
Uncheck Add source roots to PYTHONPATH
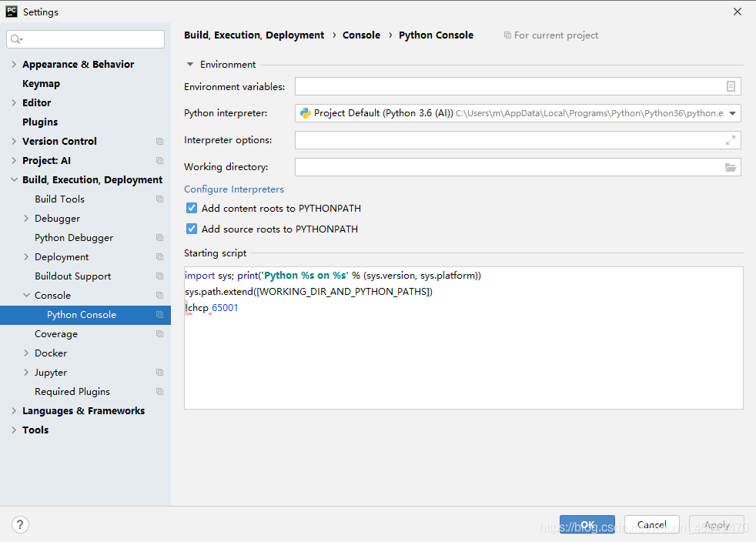192,229
